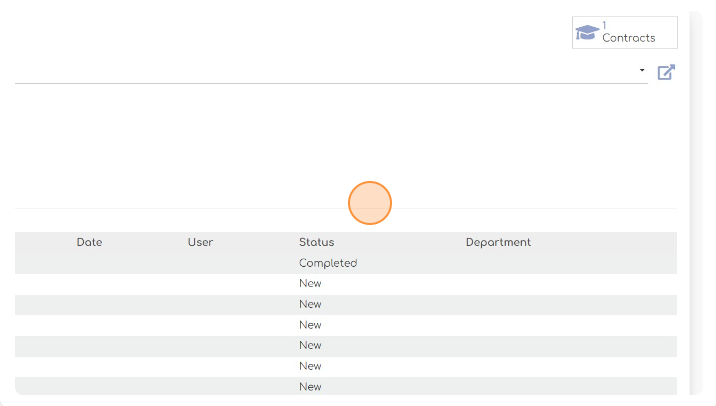The image size is (716, 406).
Task: Open the external link icon beside dropdown
Action: [x=666, y=72]
